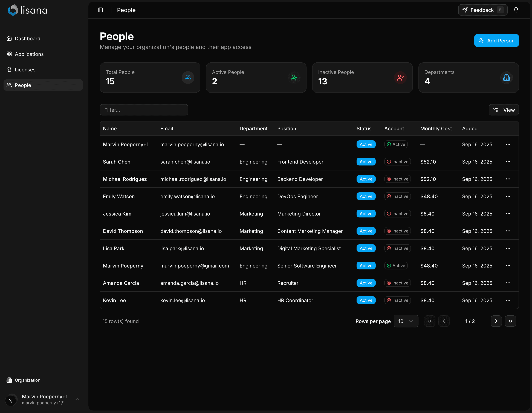
Task: Open row actions for Emily Watson
Action: 508,196
